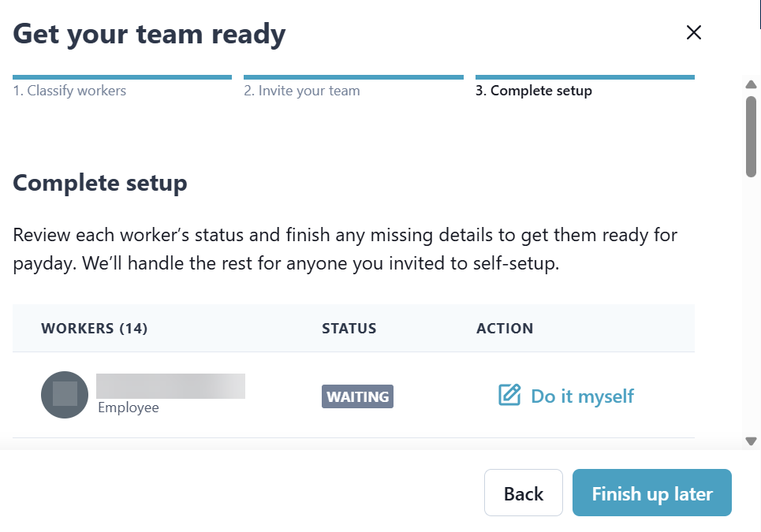Click the blurred worker name in the table

pyautogui.click(x=170, y=386)
